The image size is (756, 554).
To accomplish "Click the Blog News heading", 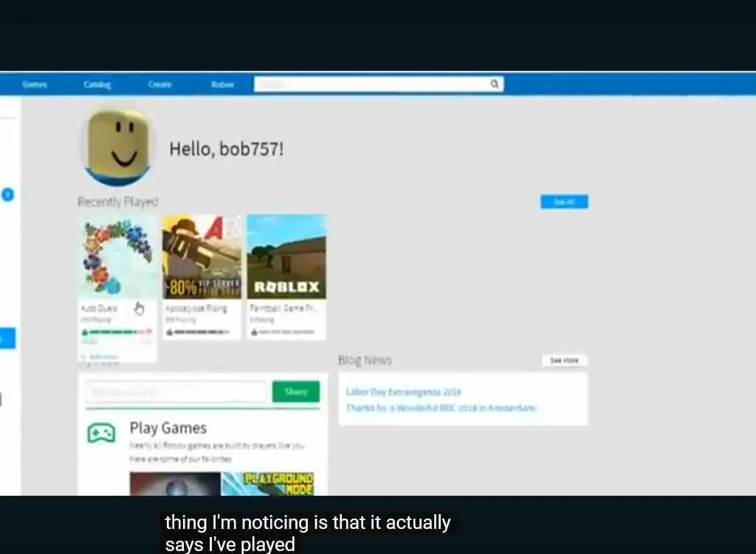I will pos(365,360).
